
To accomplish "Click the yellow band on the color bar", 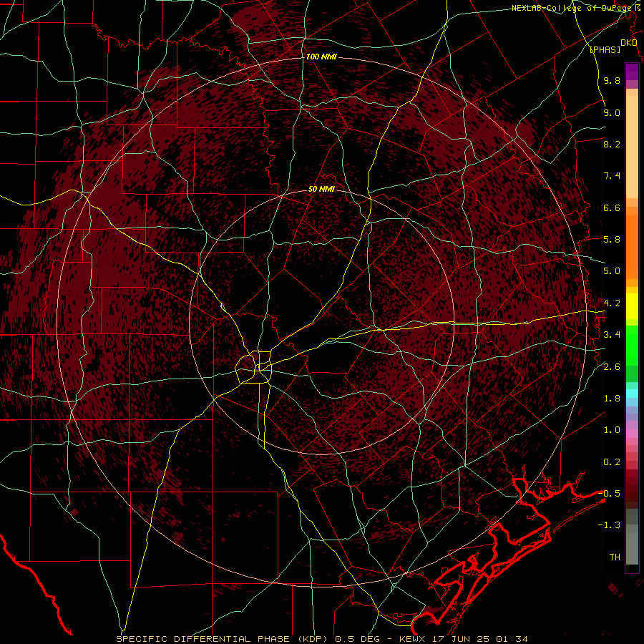I will pos(632,306).
